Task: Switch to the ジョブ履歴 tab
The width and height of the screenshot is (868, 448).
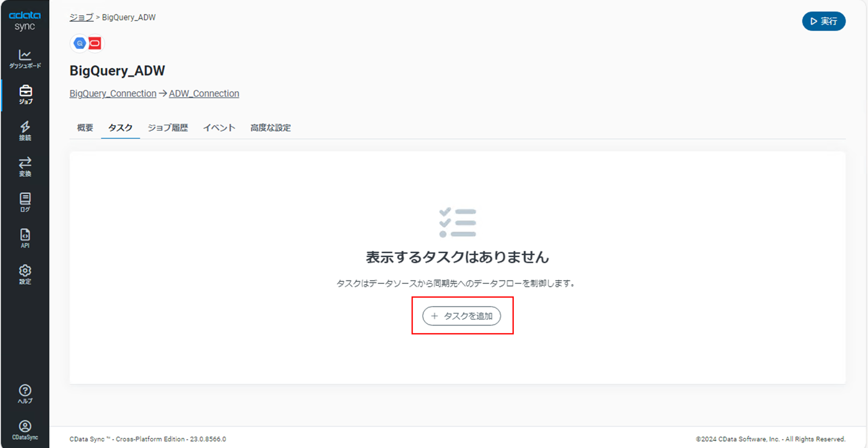Action: (168, 127)
